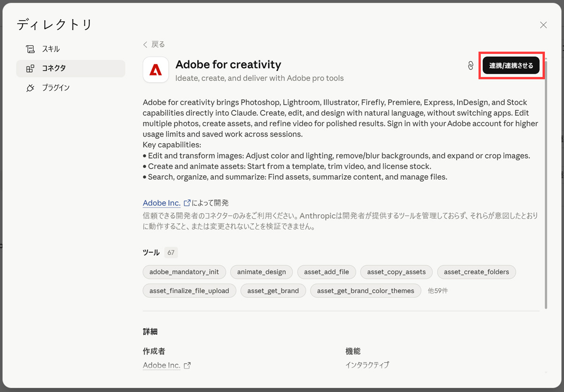Select the コネクタ sidebar item
This screenshot has height=392, width=564.
[70, 69]
